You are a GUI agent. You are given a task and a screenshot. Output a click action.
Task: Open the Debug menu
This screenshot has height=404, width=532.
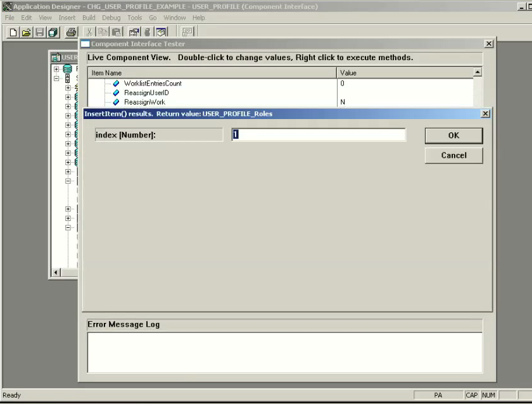pos(111,18)
